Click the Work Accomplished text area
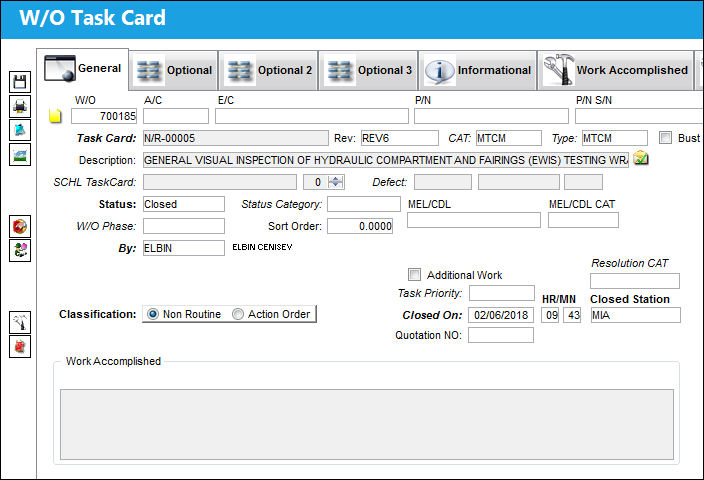The image size is (704, 480). coord(367,424)
